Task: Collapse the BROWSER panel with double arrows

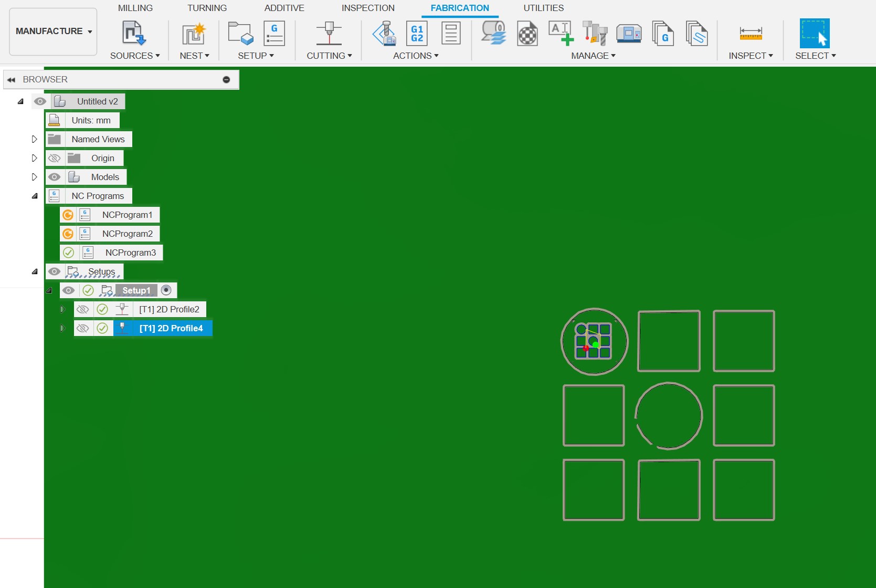Action: pyautogui.click(x=11, y=80)
